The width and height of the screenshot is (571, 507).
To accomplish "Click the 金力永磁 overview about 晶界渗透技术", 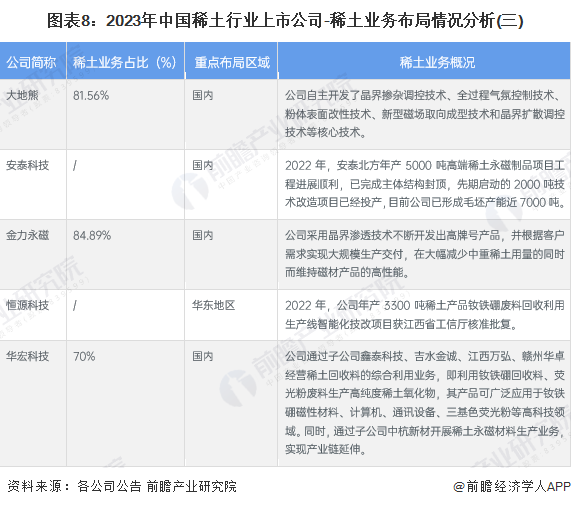I will [425, 254].
